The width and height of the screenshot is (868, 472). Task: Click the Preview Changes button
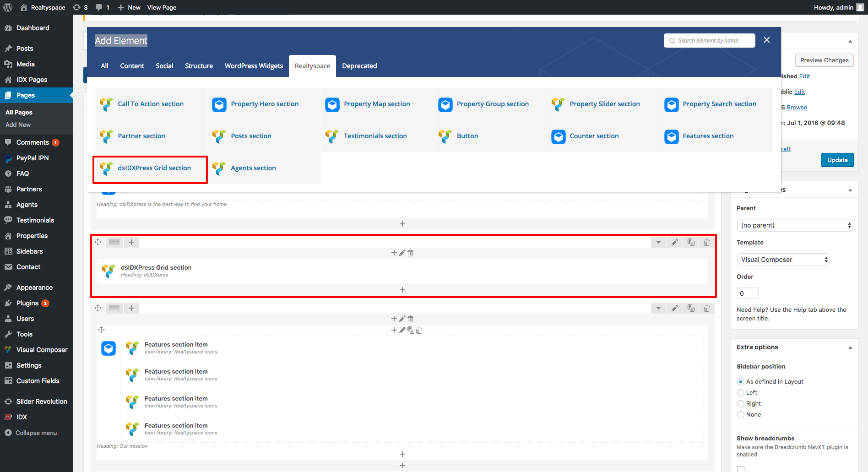pyautogui.click(x=824, y=60)
